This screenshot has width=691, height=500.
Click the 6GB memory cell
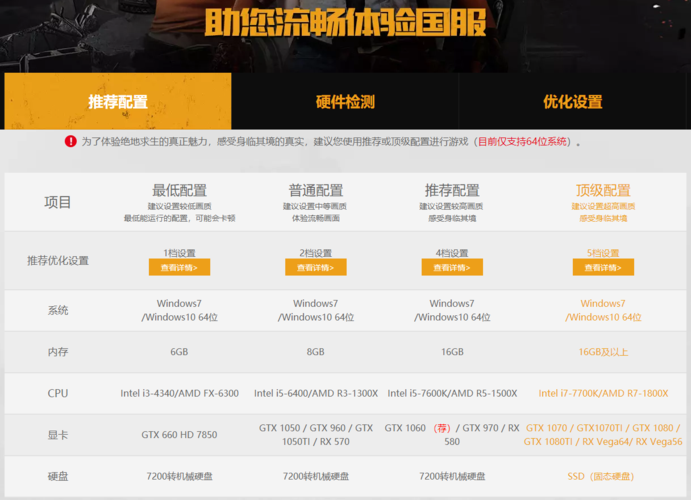[x=179, y=352]
